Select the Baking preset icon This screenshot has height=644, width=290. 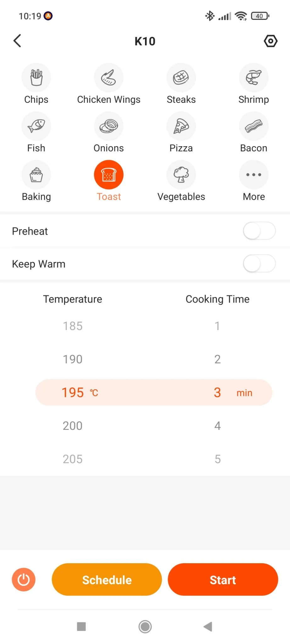click(x=36, y=175)
